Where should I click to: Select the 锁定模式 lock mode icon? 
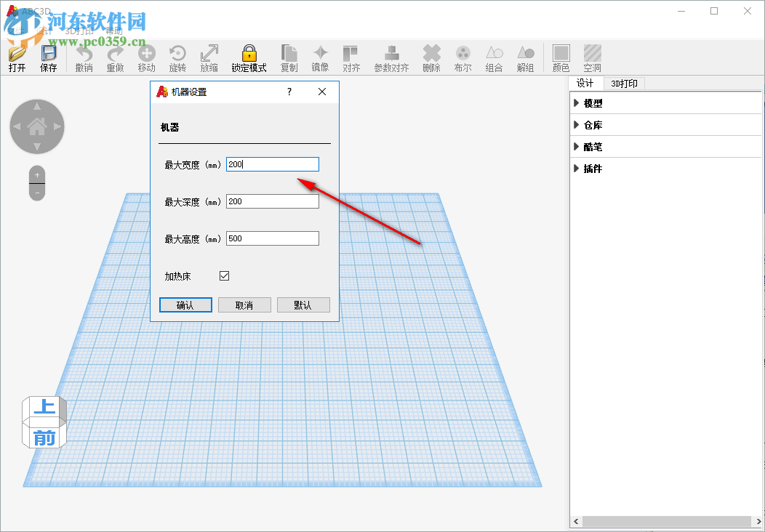coord(249,53)
